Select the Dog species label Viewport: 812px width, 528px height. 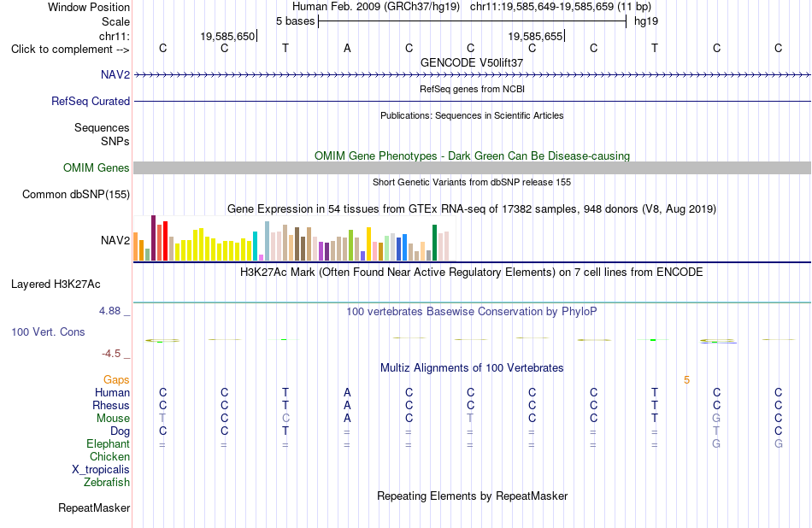pyautogui.click(x=120, y=431)
